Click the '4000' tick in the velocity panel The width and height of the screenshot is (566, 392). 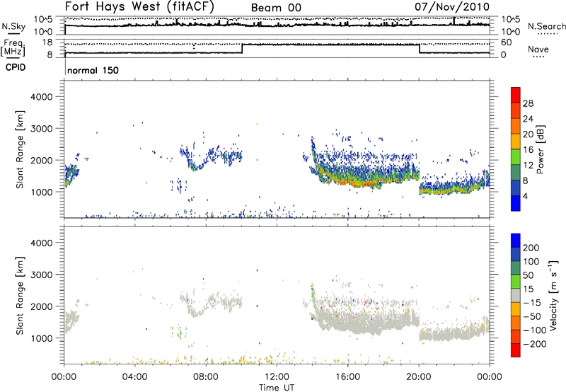click(x=41, y=243)
